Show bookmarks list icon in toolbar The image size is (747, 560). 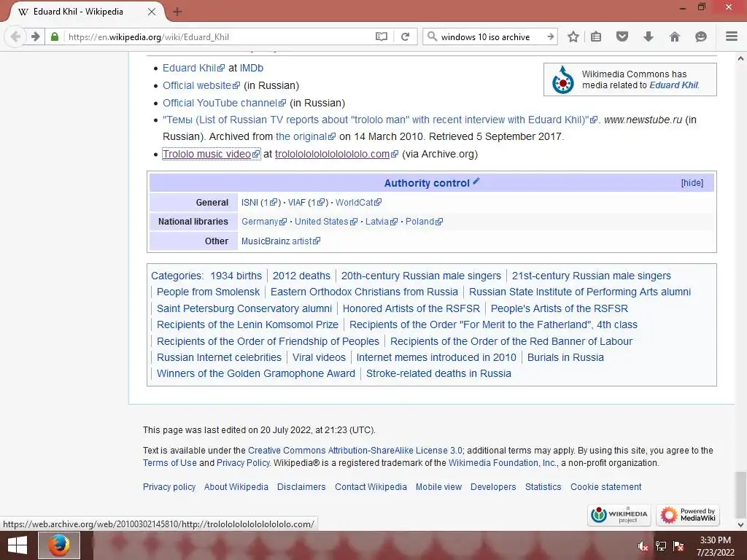point(596,36)
